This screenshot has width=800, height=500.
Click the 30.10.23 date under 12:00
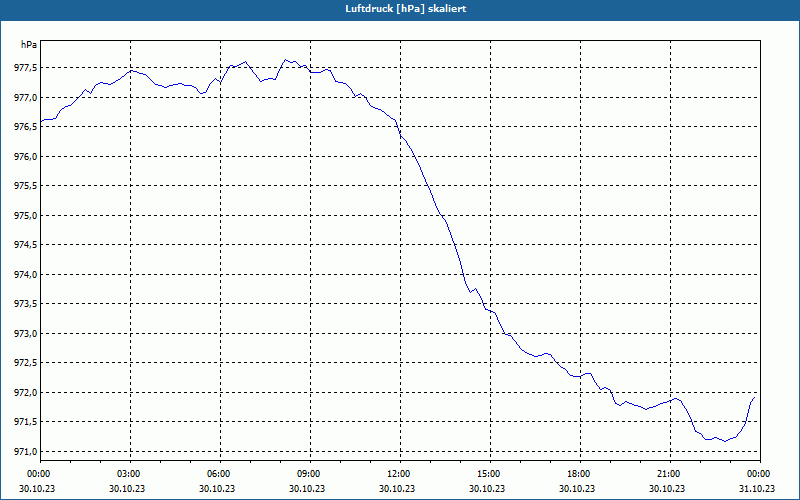coord(397,488)
